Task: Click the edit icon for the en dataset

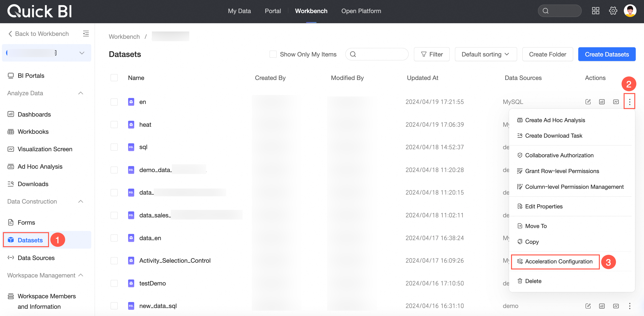Action: (588, 102)
